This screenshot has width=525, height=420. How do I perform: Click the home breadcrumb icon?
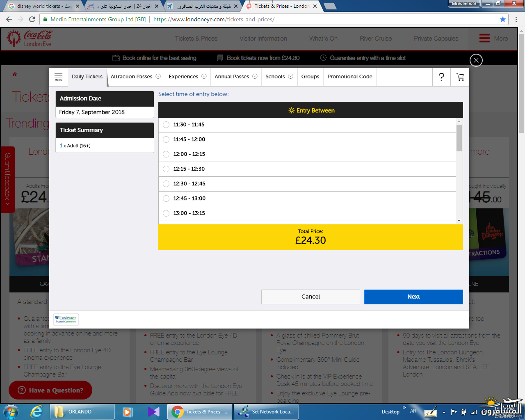pos(15,74)
